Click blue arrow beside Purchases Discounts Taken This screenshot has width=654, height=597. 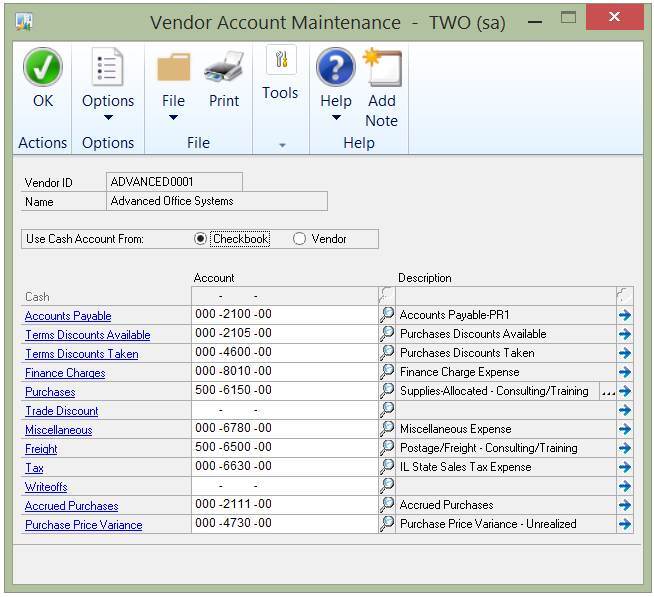pos(625,353)
